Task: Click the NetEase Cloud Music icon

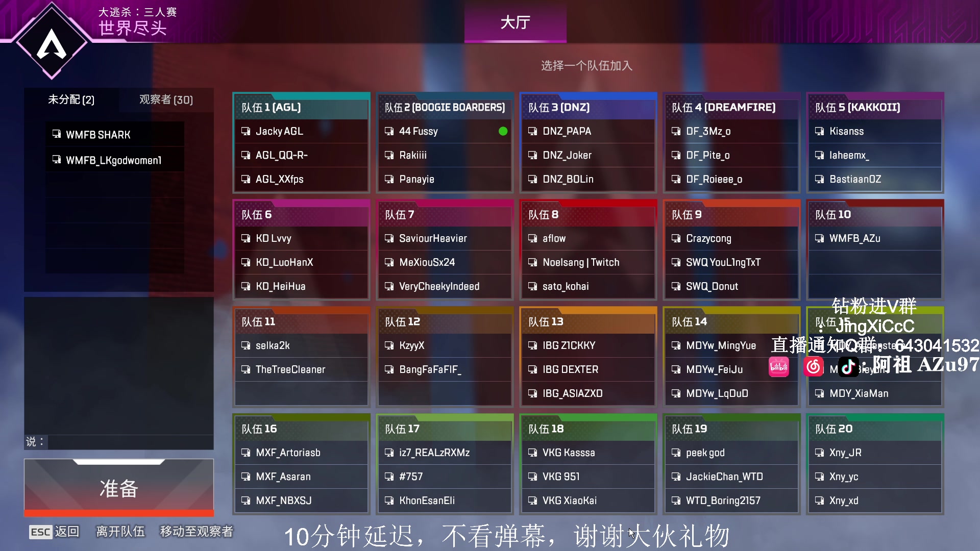Action: 813,367
